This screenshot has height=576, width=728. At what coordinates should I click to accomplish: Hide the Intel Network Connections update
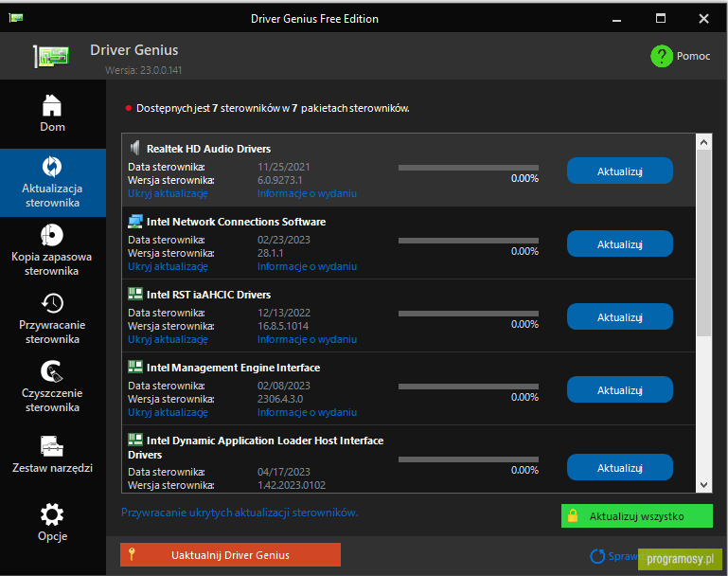(x=168, y=266)
